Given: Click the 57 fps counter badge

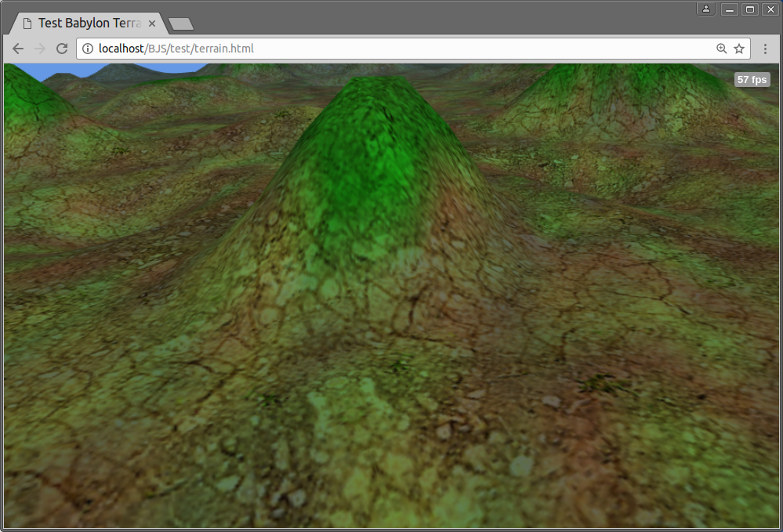Looking at the screenshot, I should pyautogui.click(x=752, y=79).
